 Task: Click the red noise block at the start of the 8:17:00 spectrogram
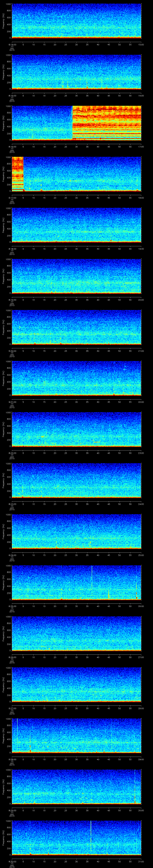tap(17, 174)
